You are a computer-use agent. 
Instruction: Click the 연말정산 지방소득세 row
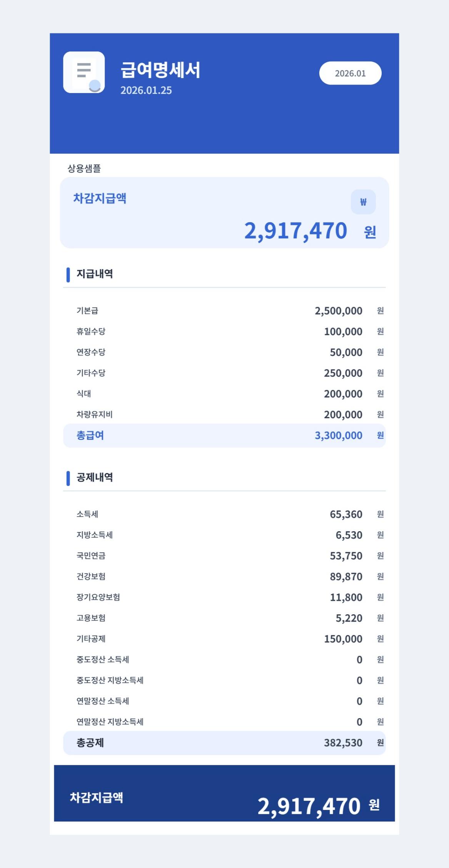[x=224, y=722]
